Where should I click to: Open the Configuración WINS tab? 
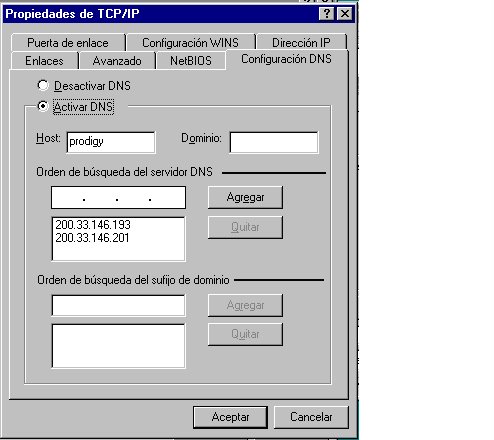[191, 43]
